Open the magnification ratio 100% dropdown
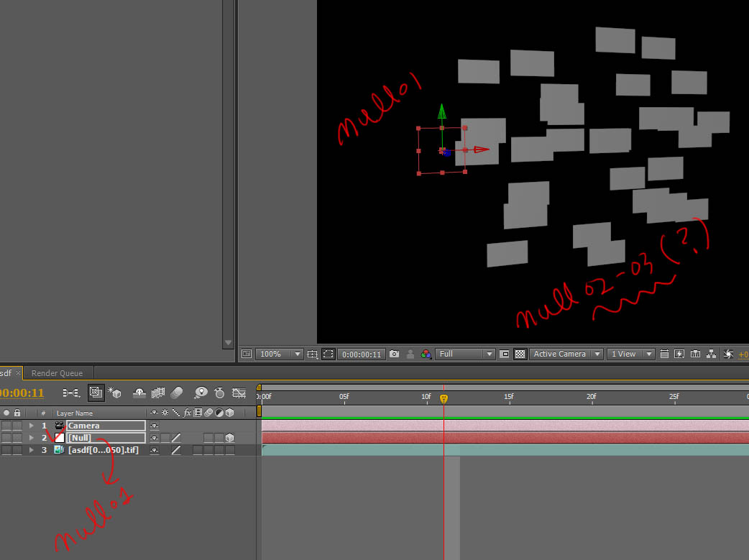Image resolution: width=749 pixels, height=560 pixels. [x=280, y=354]
